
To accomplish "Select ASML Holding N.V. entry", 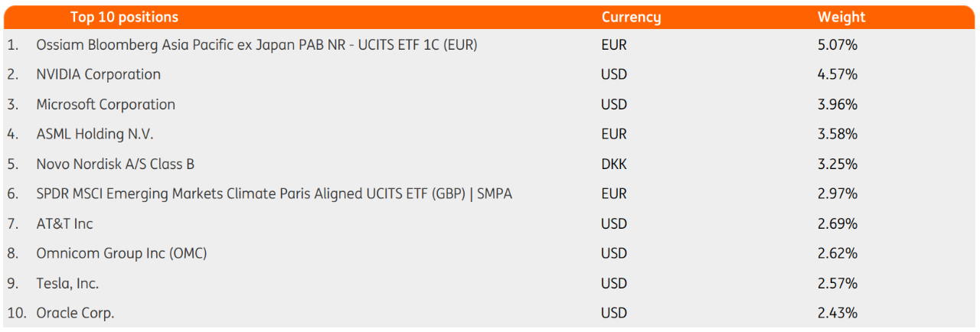I will pos(95,135).
